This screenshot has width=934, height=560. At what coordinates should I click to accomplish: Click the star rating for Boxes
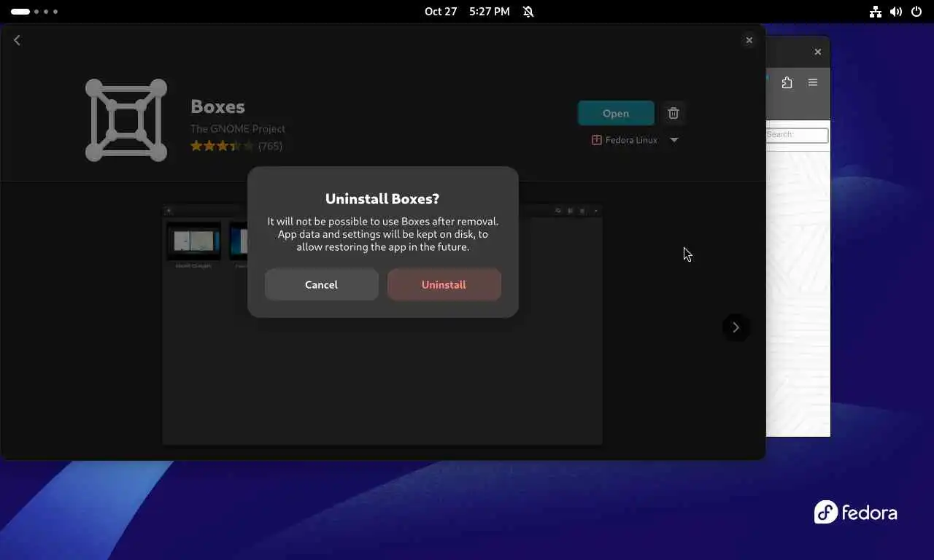tap(222, 146)
